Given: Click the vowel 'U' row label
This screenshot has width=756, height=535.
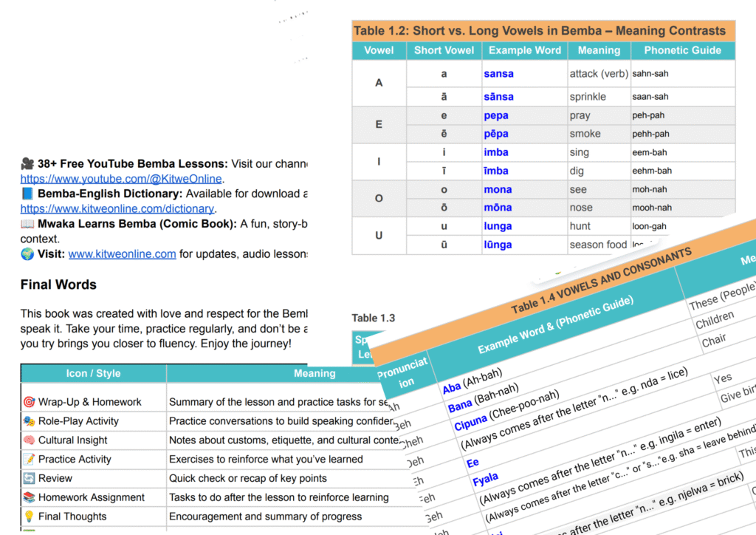Looking at the screenshot, I should click(379, 236).
